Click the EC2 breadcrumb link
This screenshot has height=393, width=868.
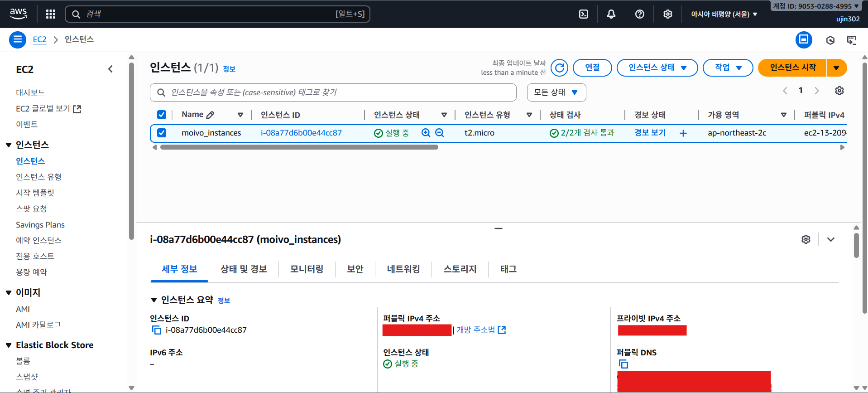pos(40,39)
